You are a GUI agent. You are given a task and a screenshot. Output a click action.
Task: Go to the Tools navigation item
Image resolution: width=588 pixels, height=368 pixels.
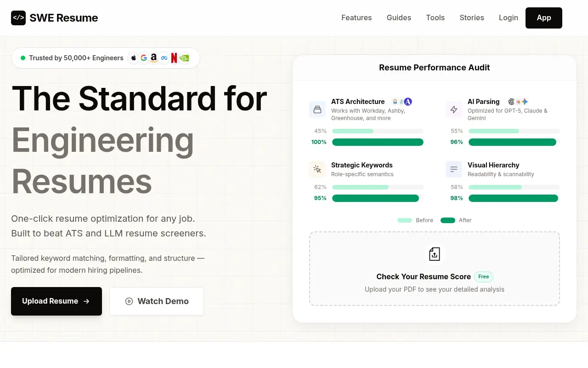click(435, 18)
